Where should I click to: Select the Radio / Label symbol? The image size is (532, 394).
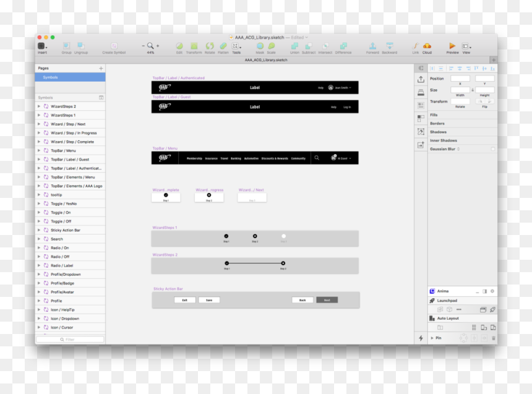[x=71, y=265]
